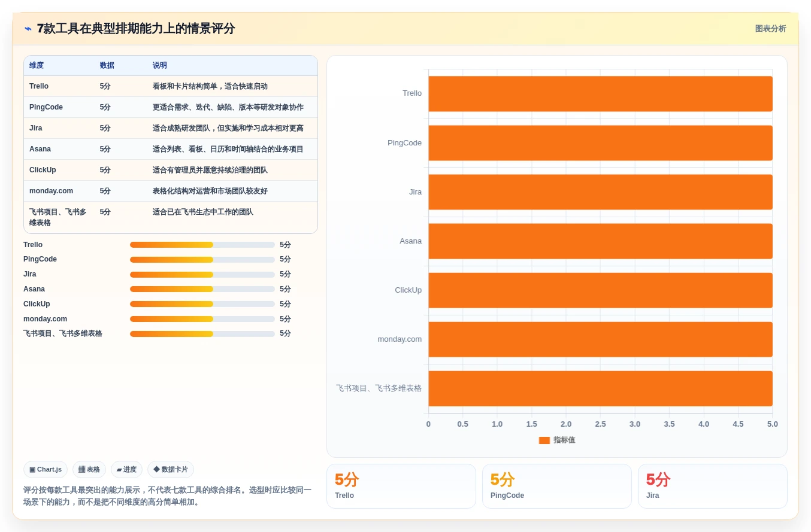Click the Trello progress bar
Viewport: 811px width, 532px height.
pyautogui.click(x=202, y=245)
